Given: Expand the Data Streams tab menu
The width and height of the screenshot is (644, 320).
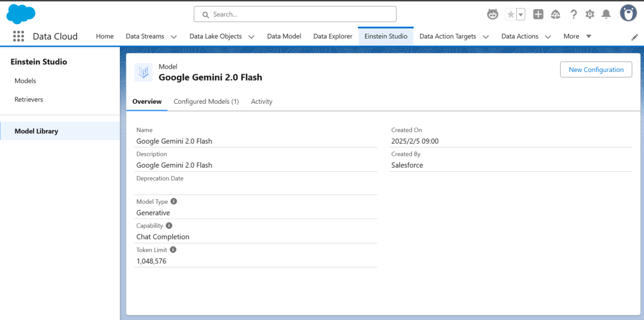Looking at the screenshot, I should tap(173, 37).
